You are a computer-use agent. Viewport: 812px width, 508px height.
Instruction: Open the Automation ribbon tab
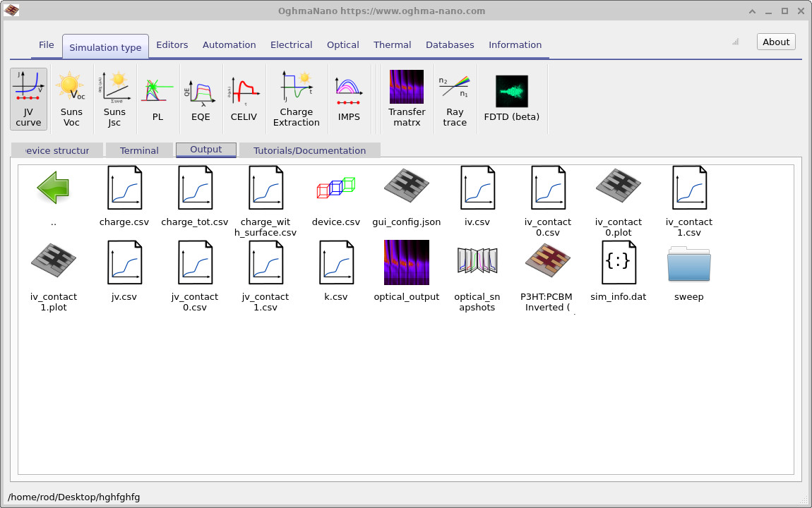click(x=229, y=45)
